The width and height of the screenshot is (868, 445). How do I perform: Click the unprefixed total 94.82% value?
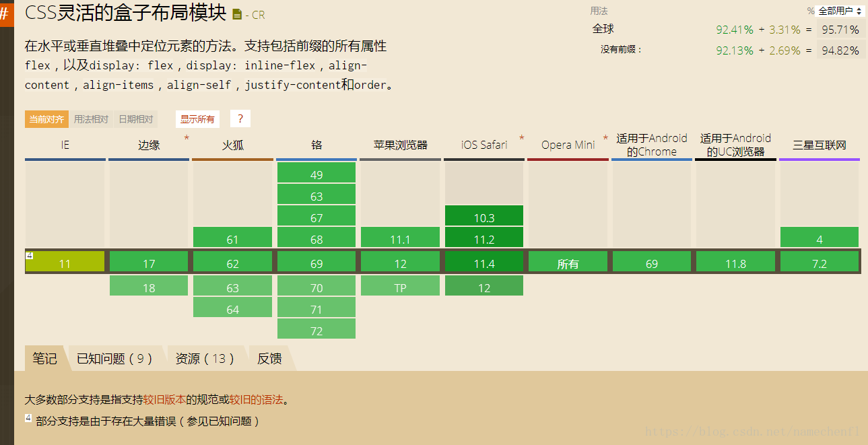pyautogui.click(x=840, y=50)
